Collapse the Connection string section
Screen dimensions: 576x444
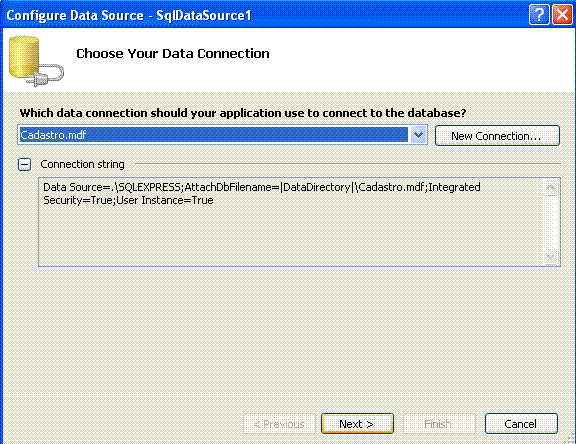click(25, 164)
